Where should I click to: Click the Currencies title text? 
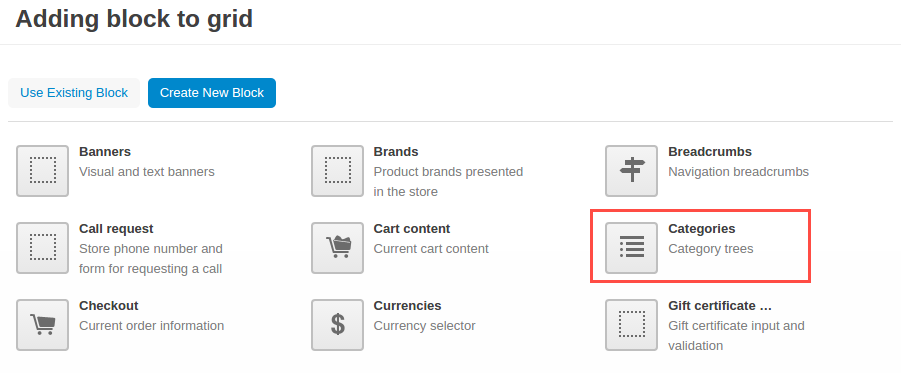407,306
